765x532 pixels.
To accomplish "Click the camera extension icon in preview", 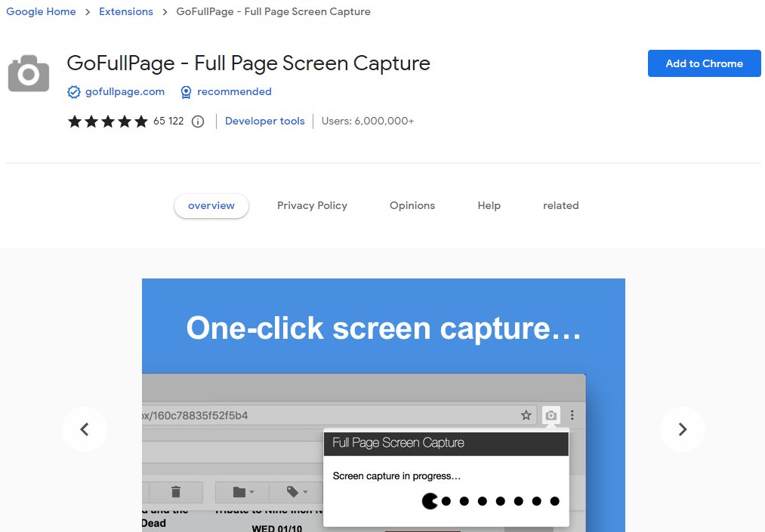I will click(551, 415).
